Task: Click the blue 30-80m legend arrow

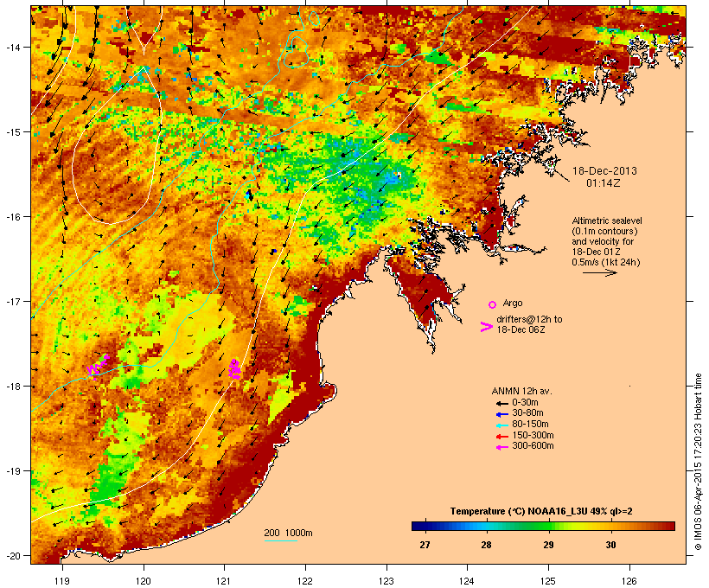Action: point(501,414)
